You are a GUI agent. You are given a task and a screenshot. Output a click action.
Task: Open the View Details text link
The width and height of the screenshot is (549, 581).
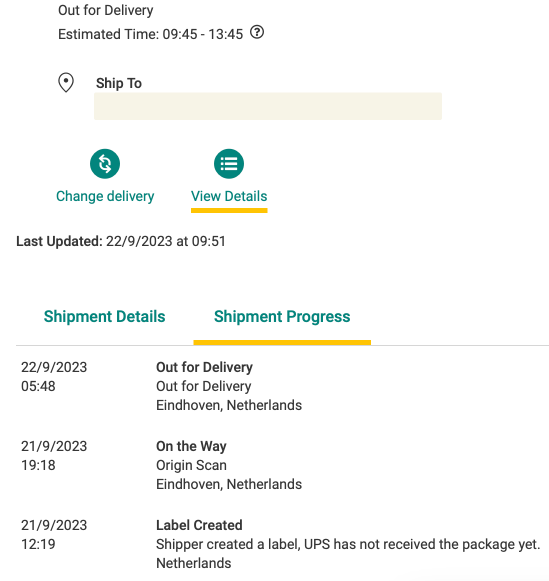pos(229,196)
